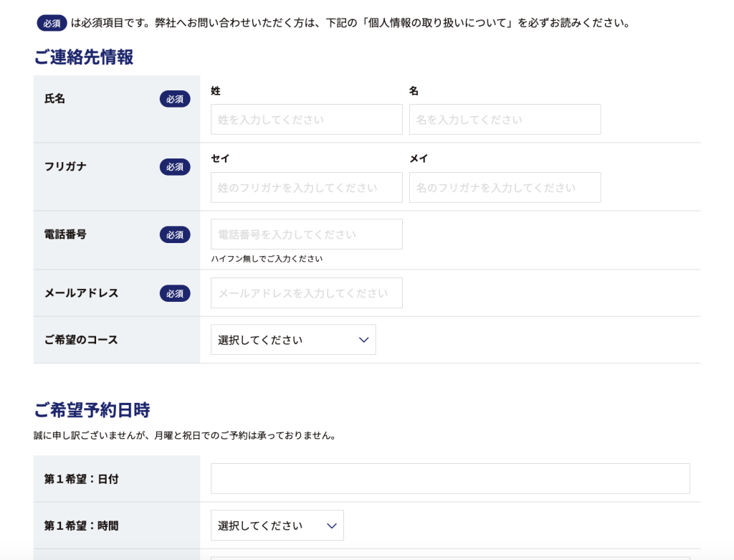Viewport: 734px width, 560px height.
Task: Click the 第1希望：時間 row label
Action: click(x=81, y=526)
